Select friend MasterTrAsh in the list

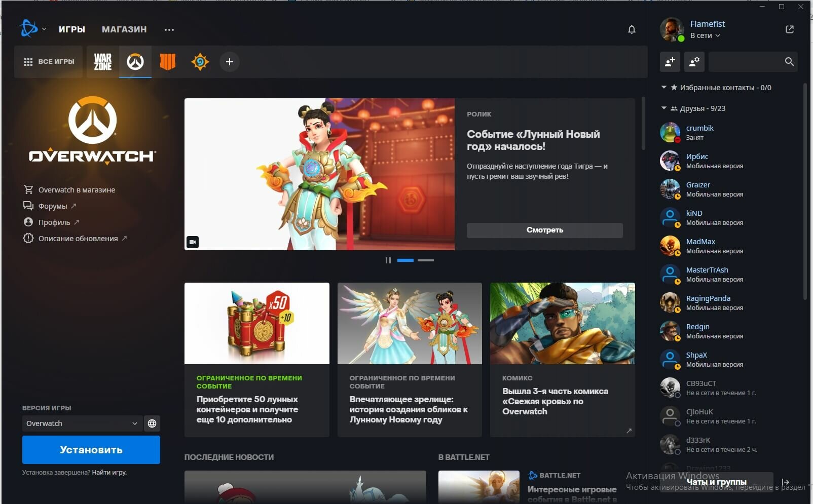click(x=730, y=274)
